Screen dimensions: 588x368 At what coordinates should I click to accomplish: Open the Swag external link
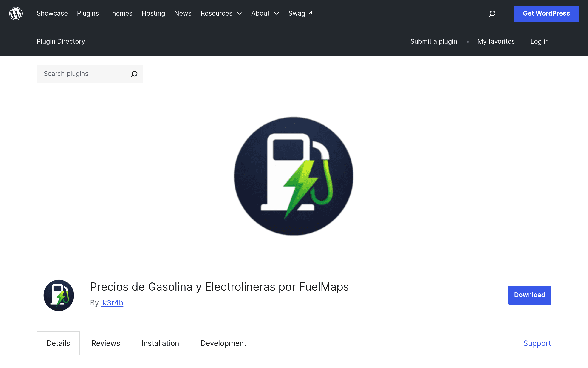click(300, 14)
